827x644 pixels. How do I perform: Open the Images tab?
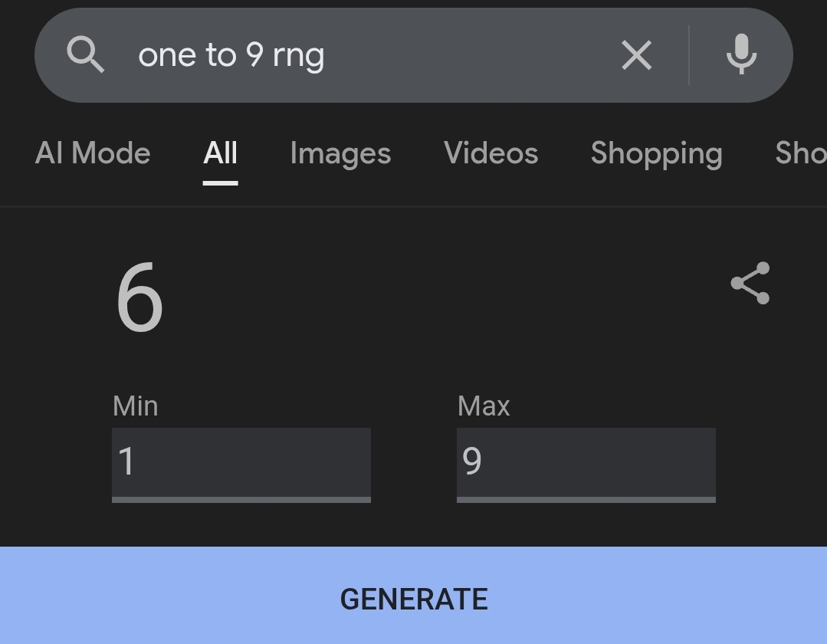click(340, 153)
